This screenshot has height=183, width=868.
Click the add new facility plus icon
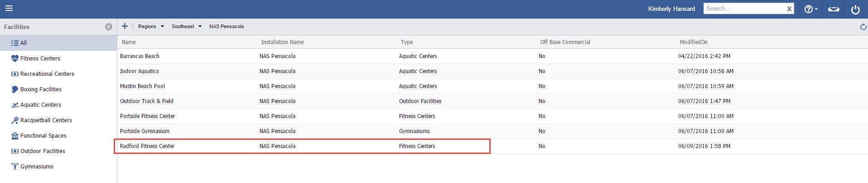[x=125, y=26]
